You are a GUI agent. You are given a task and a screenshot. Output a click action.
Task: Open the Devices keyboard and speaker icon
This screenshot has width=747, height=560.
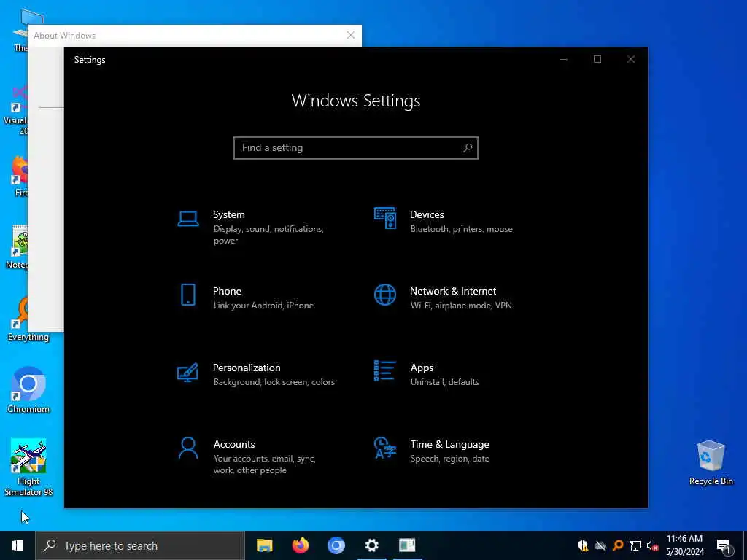(385, 218)
